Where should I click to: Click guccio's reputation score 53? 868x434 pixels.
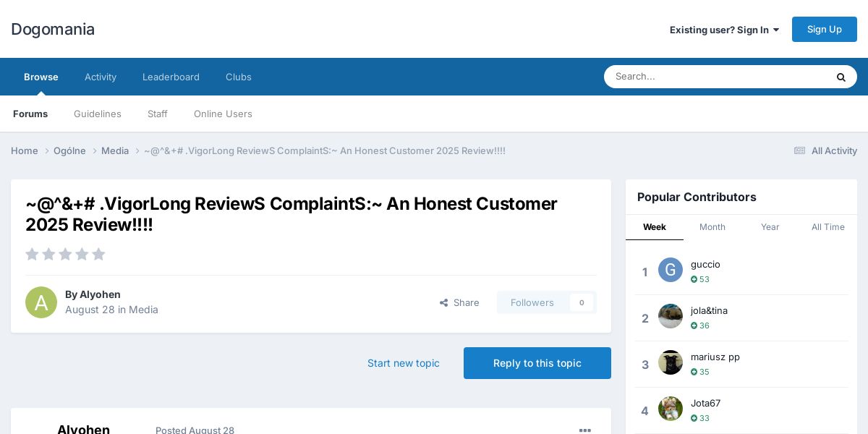pos(700,279)
